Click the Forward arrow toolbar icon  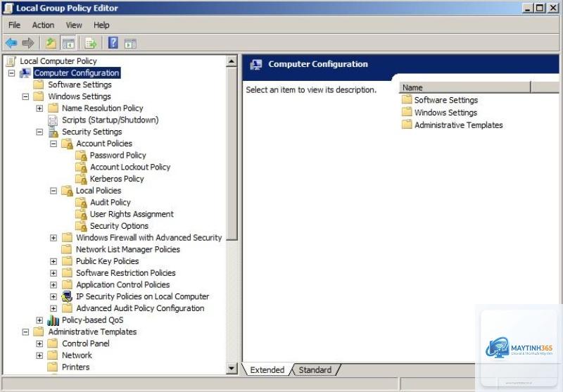[x=28, y=43]
